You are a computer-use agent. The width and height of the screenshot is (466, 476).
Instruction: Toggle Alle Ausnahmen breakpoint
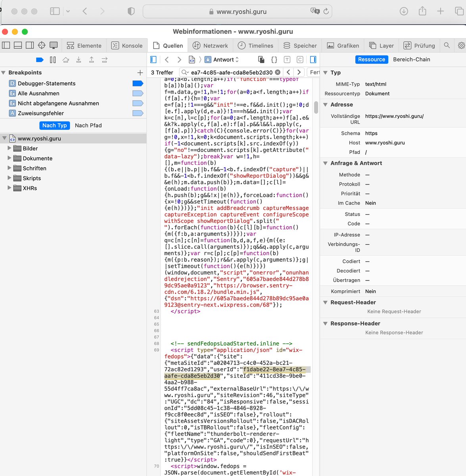pos(138,93)
